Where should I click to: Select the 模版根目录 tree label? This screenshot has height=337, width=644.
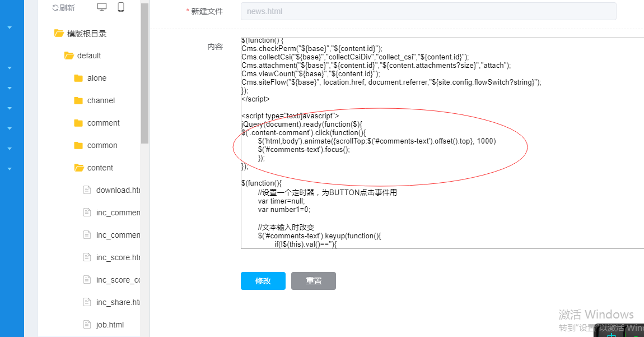pyautogui.click(x=87, y=34)
